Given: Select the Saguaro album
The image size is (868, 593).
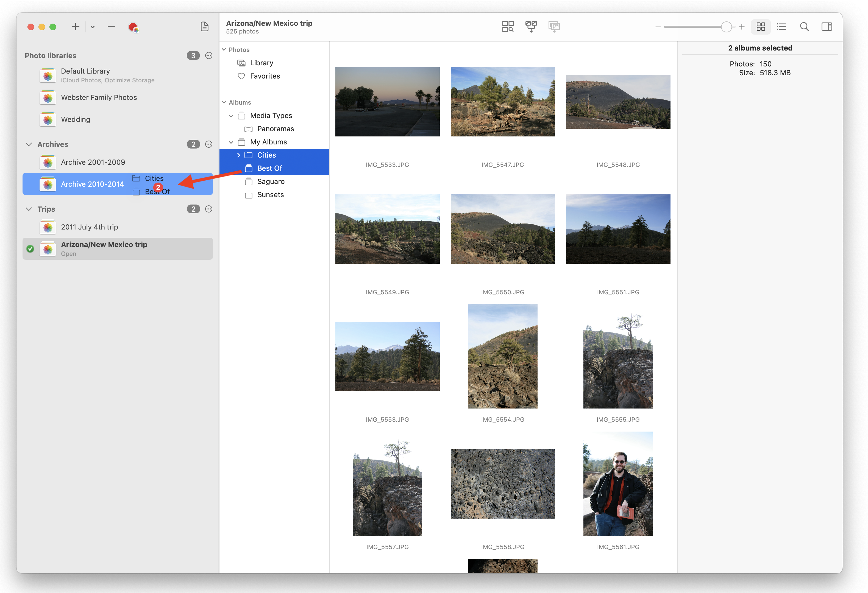Looking at the screenshot, I should point(270,181).
